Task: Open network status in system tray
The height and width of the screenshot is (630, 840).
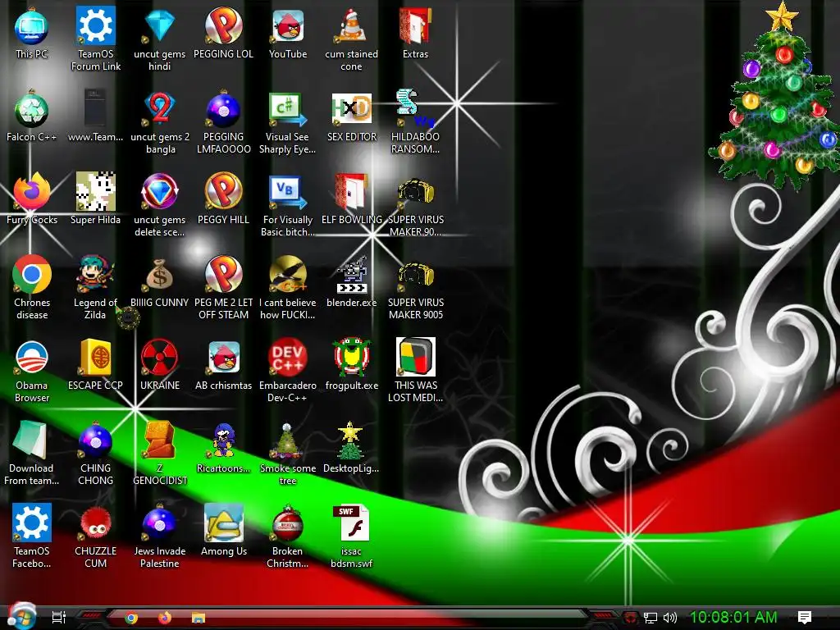Action: pos(651,618)
